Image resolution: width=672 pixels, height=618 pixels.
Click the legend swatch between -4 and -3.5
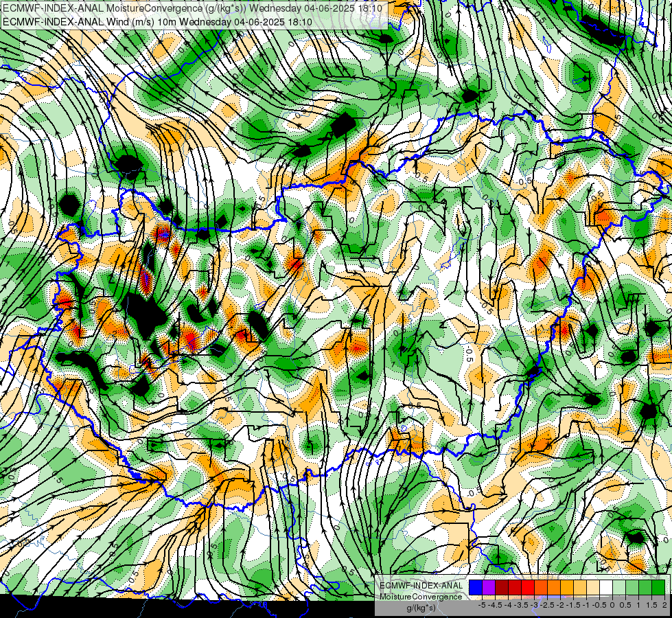515,588
